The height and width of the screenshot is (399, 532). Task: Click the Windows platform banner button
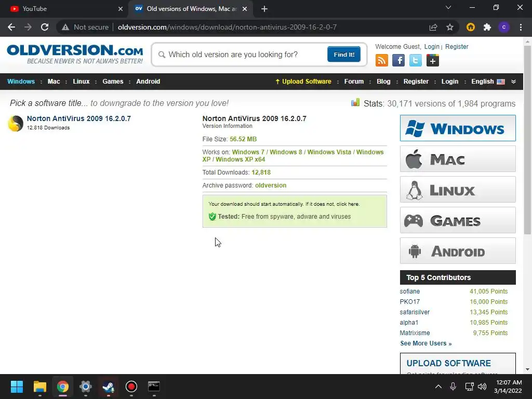point(458,128)
